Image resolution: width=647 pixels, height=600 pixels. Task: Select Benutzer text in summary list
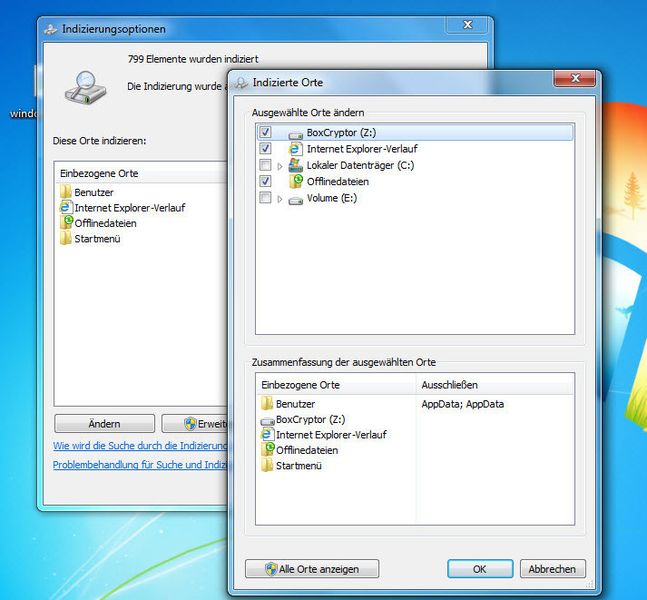pos(295,404)
